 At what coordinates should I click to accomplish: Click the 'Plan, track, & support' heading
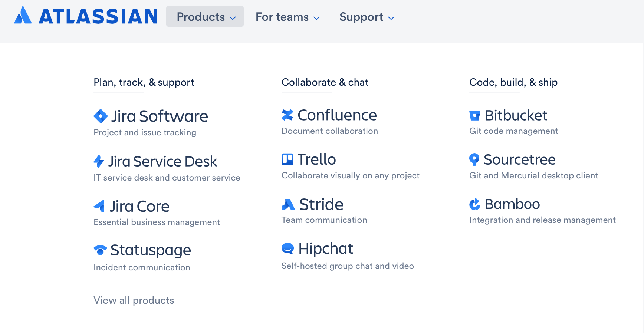[x=144, y=82]
